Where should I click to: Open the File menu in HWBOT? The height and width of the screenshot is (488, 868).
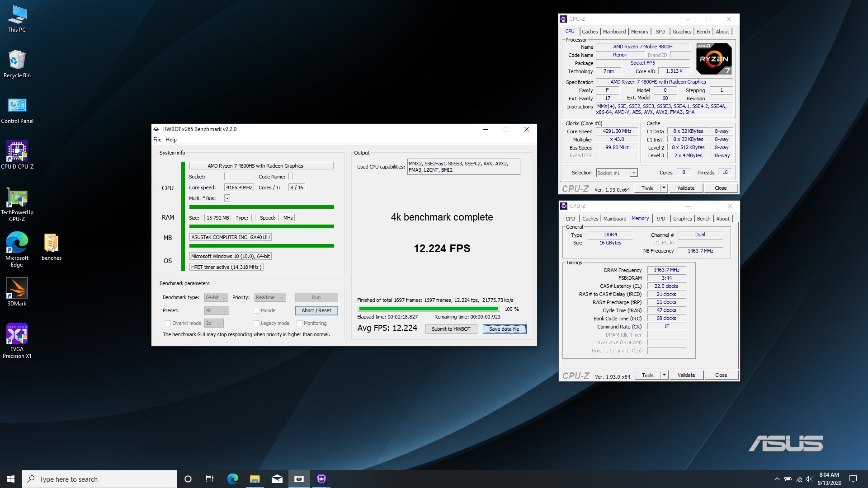(157, 140)
